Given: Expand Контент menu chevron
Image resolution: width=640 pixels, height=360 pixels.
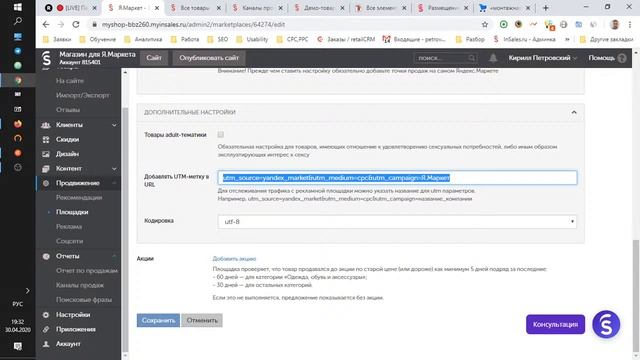Looking at the screenshot, I should pos(114,169).
